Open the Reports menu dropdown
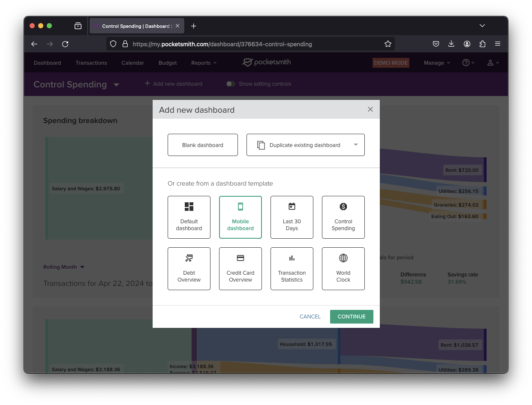 coord(204,63)
